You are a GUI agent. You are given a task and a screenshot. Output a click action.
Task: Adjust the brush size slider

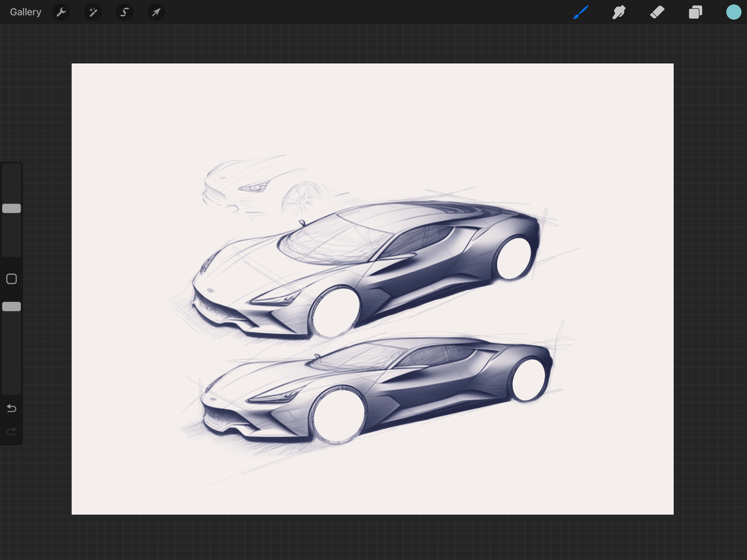[11, 208]
